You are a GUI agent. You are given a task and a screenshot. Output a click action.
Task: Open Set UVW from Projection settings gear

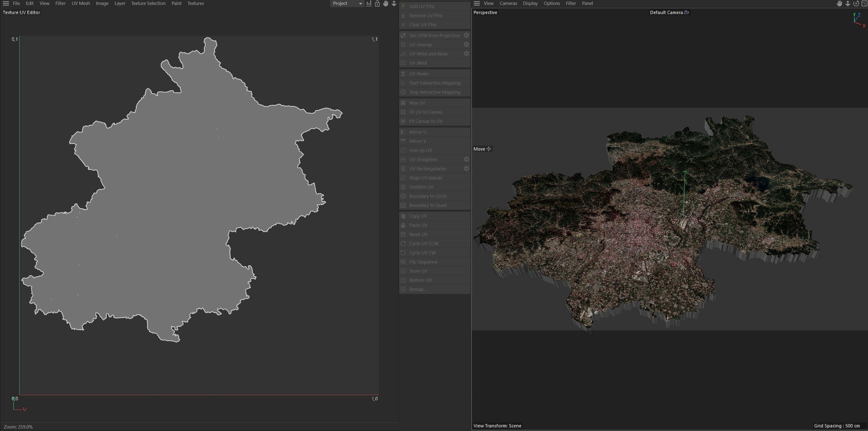[x=466, y=35]
